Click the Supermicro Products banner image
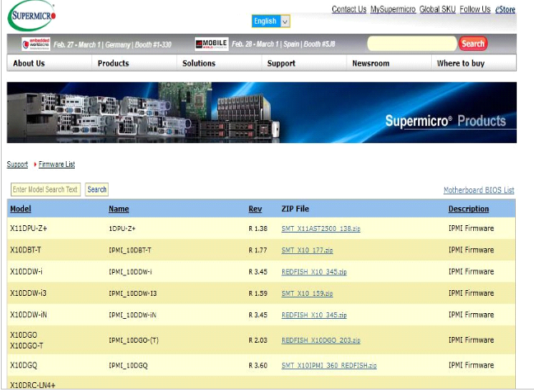The height and width of the screenshot is (392, 534). click(x=262, y=113)
